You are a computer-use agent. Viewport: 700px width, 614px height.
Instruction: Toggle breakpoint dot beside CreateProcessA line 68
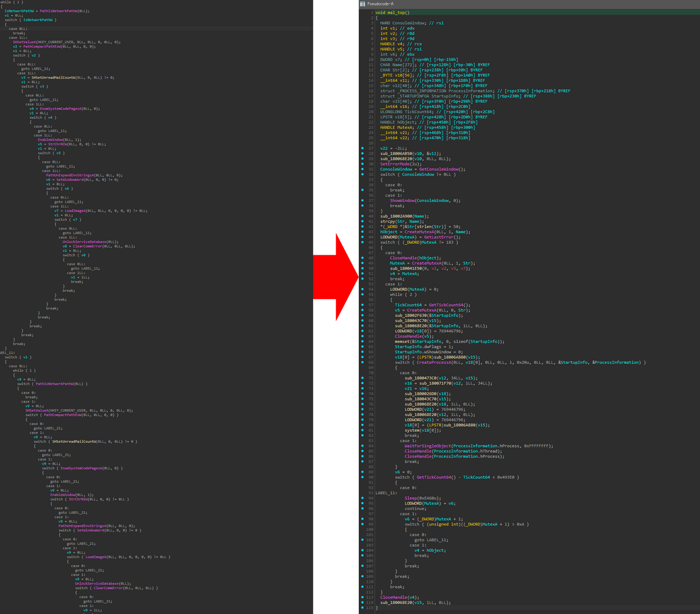click(362, 362)
